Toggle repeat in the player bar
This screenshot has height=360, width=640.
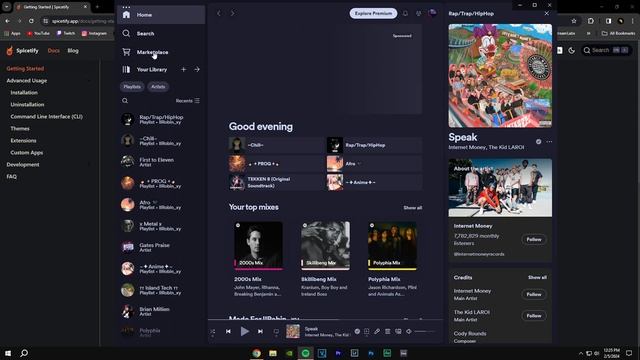[276, 331]
